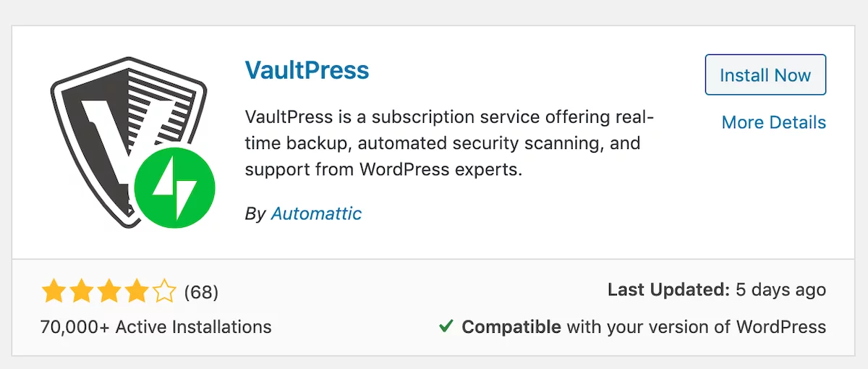Open the More Details link
The width and height of the screenshot is (868, 369).
point(774,122)
